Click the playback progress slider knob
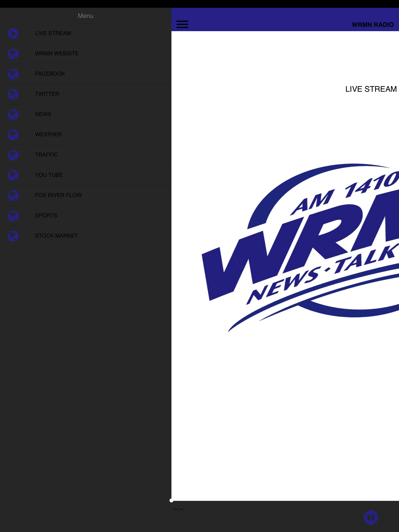The height and width of the screenshot is (532, 399). (171, 500)
